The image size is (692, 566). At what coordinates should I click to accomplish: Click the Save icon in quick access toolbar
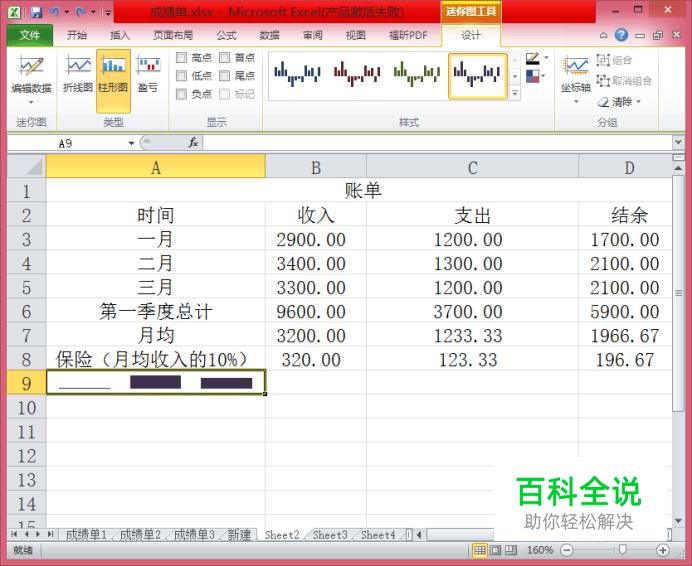pyautogui.click(x=36, y=11)
